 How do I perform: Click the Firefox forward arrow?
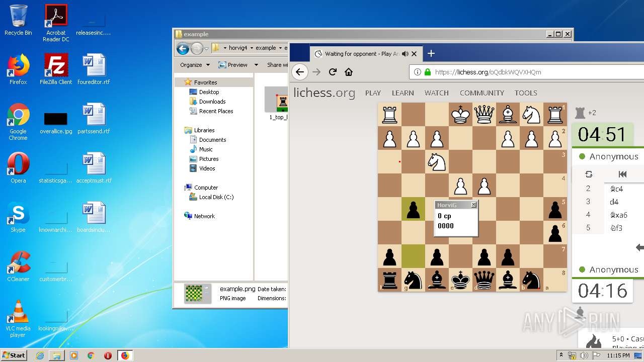(x=316, y=72)
